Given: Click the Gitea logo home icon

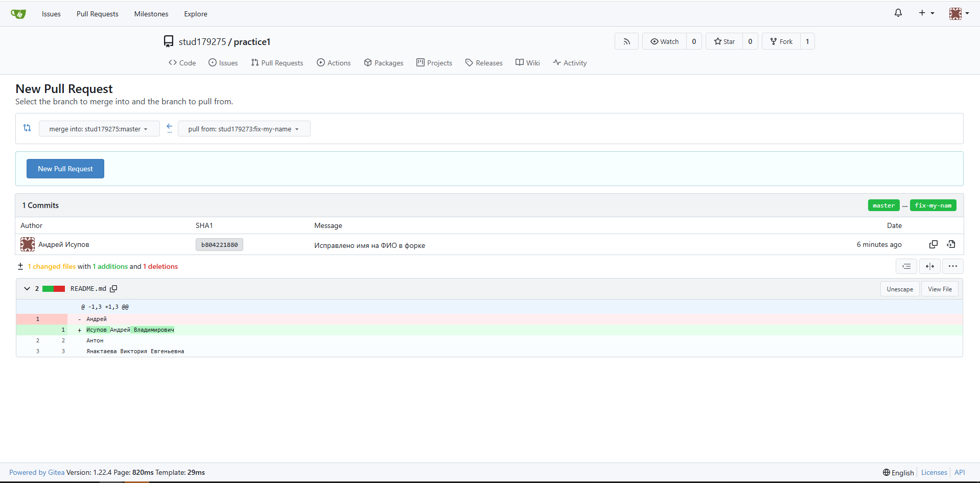Looking at the screenshot, I should pyautogui.click(x=18, y=14).
